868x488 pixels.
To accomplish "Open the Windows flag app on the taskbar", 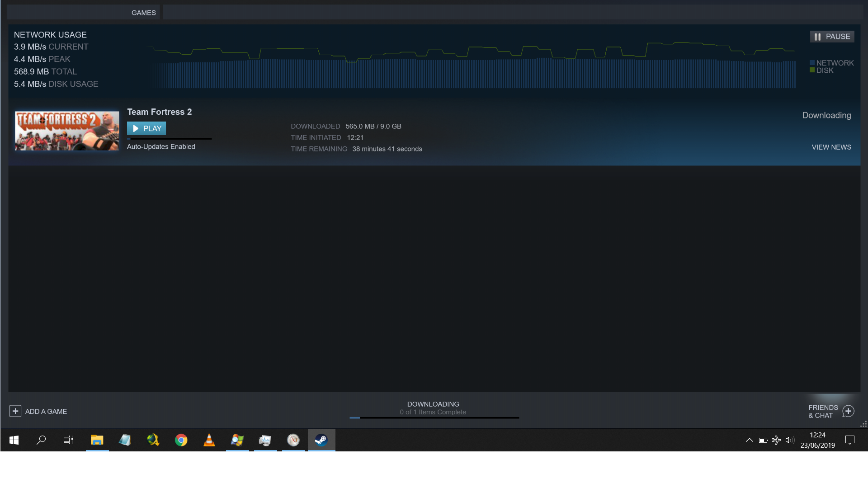I will [x=237, y=440].
